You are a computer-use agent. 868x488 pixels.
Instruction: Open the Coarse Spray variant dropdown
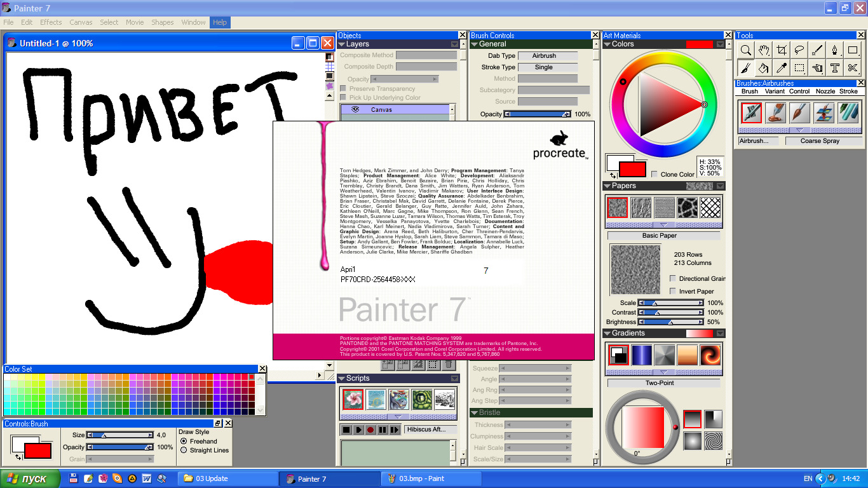(820, 141)
